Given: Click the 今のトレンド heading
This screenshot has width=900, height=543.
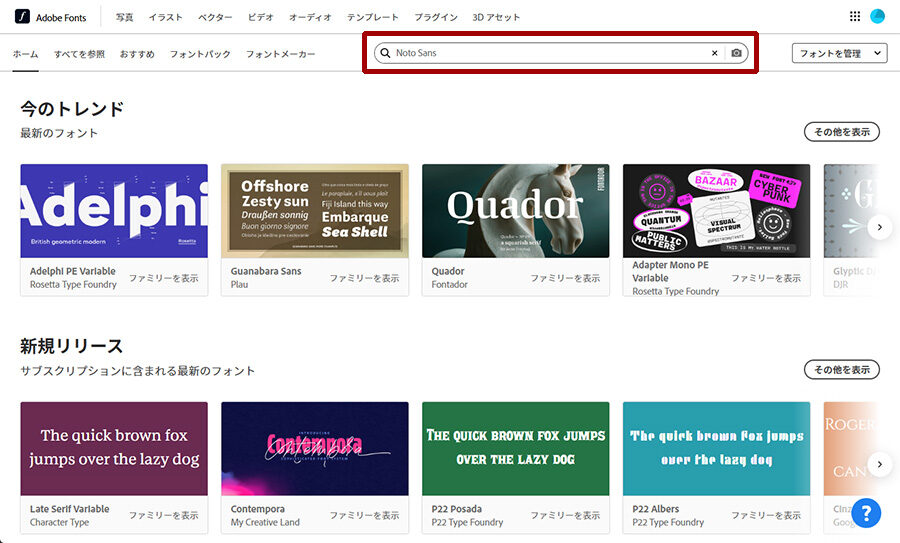Looking at the screenshot, I should (72, 108).
